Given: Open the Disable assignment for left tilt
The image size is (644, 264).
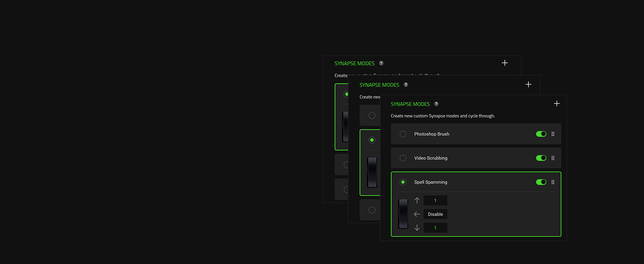Looking at the screenshot, I should [x=435, y=214].
